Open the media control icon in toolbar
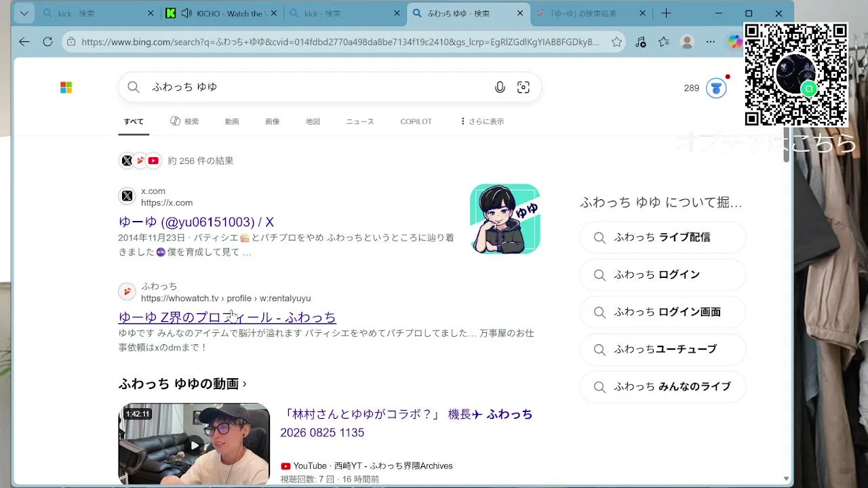868x488 pixels. point(641,42)
